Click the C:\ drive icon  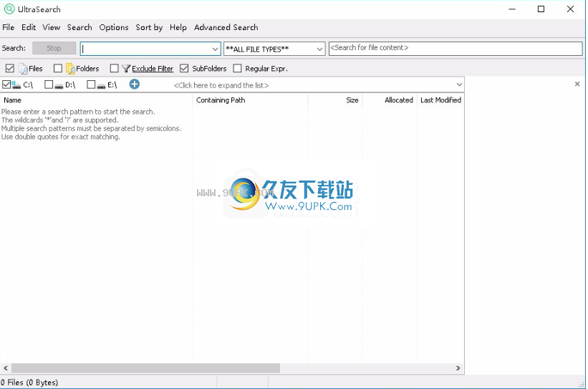16,85
